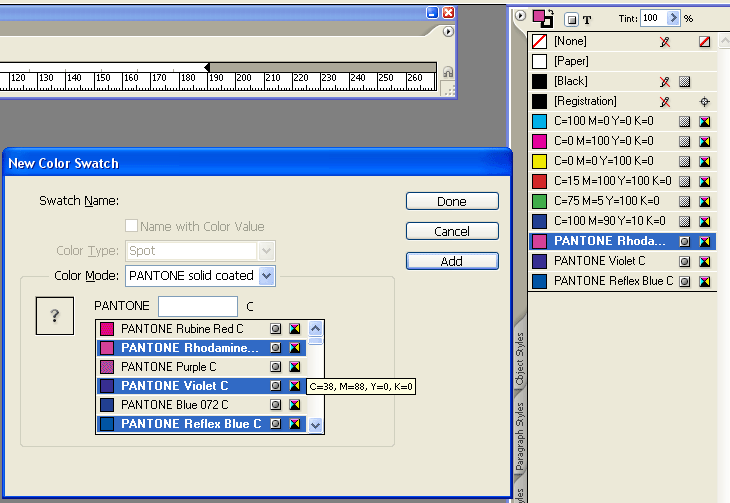The height and width of the screenshot is (503, 730).
Task: Click the spot icon of PANTONE Reflex Blue C in panel
Action: point(684,281)
